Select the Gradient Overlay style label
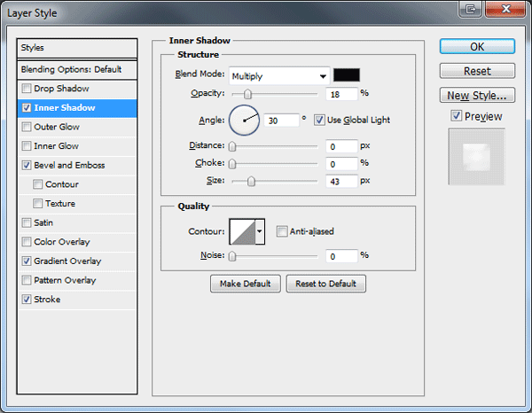532x413 pixels. [x=67, y=261]
